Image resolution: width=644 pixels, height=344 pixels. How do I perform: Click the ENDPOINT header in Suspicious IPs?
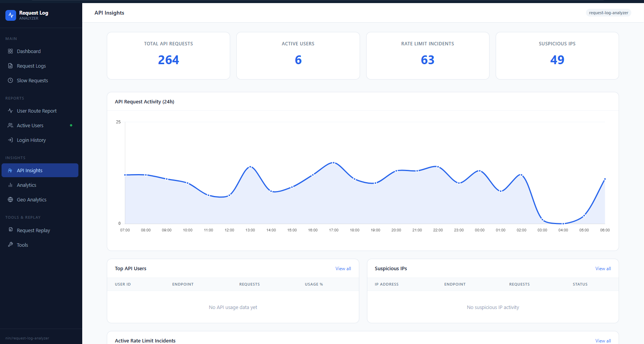point(455,284)
